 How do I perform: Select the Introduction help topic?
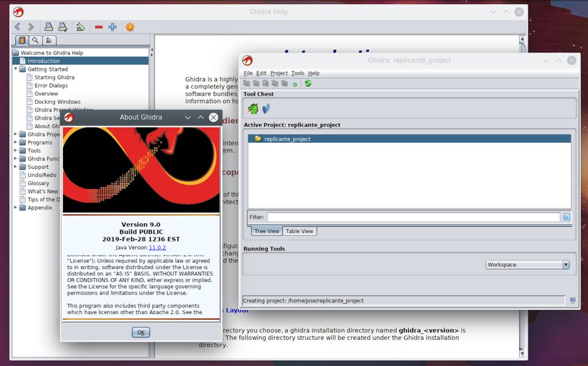click(43, 61)
